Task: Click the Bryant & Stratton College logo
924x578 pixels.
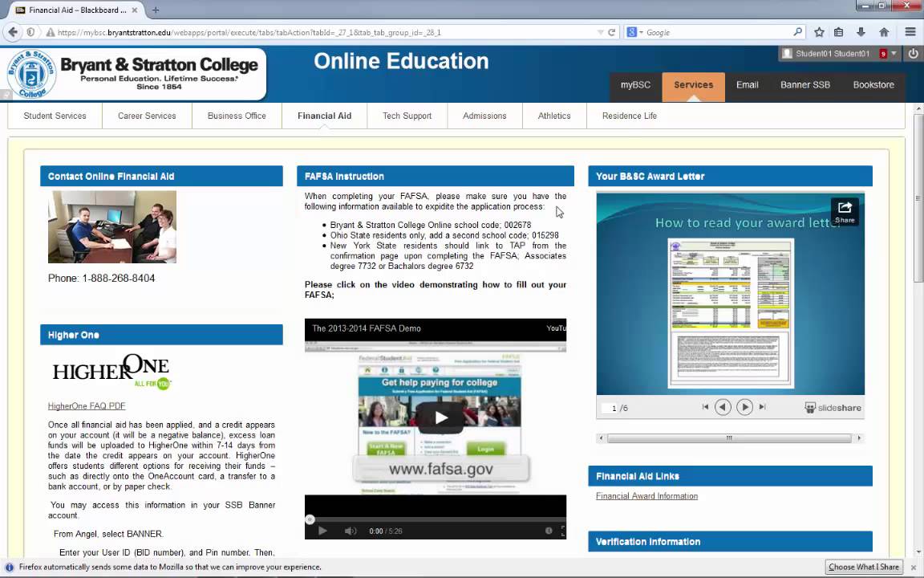Action: pyautogui.click(x=135, y=75)
